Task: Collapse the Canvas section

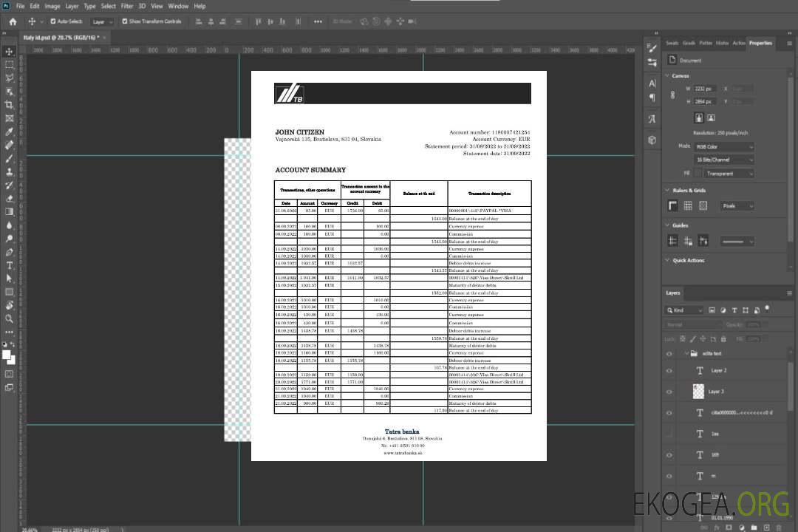Action: click(x=667, y=75)
